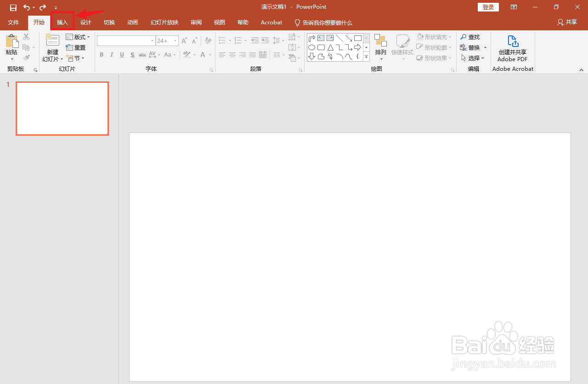Click the font color A button
The width and height of the screenshot is (588, 384).
[203, 55]
